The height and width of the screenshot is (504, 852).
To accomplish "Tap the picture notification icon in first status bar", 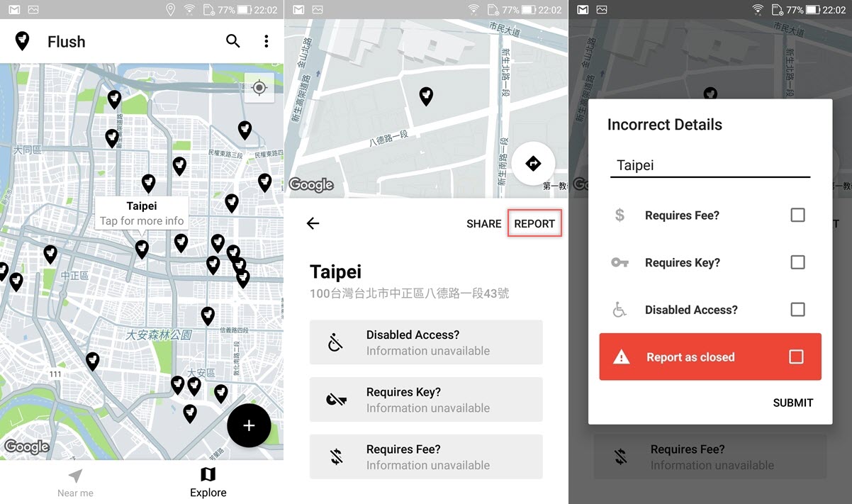I will pyautogui.click(x=34, y=10).
